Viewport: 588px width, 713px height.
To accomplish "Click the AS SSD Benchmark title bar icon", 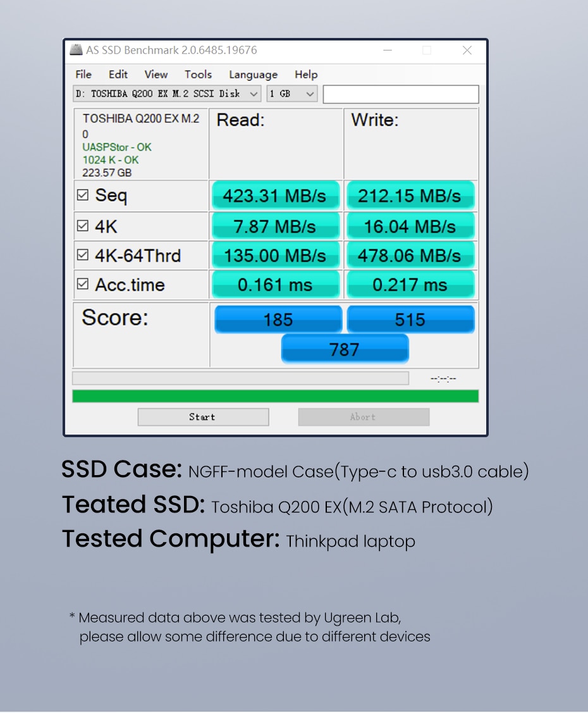I will pyautogui.click(x=76, y=50).
